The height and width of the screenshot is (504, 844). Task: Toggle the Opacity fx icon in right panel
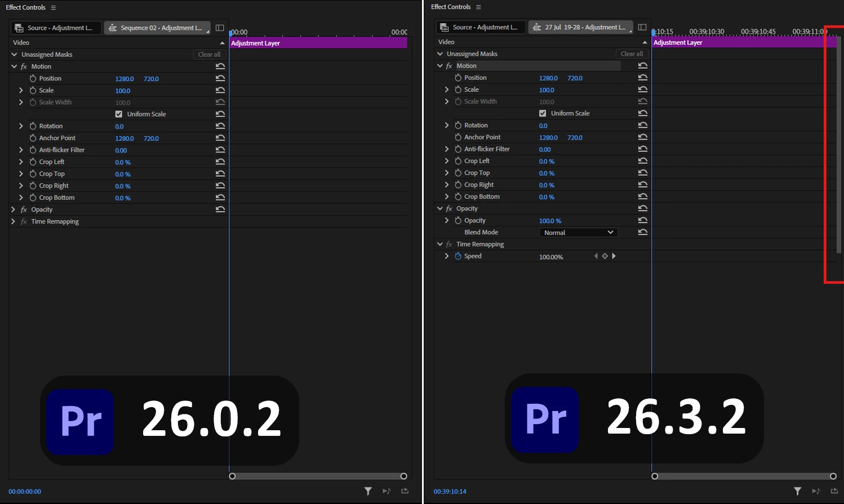point(449,208)
